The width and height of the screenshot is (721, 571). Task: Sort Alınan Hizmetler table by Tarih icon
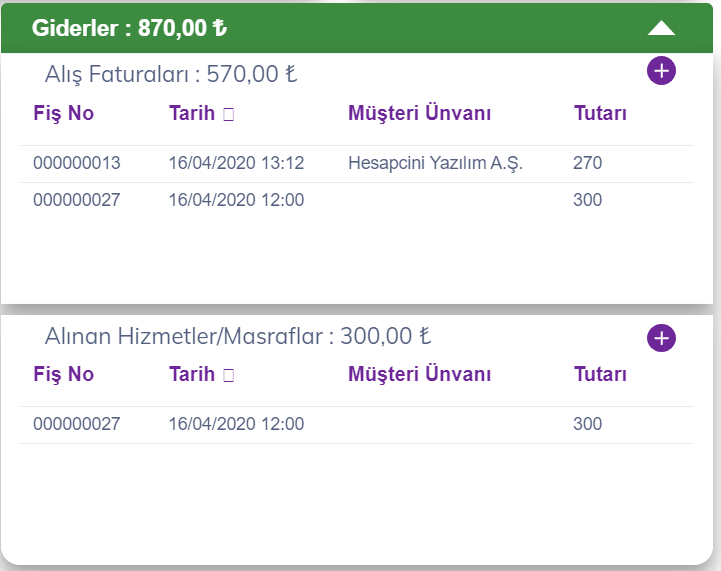(229, 375)
